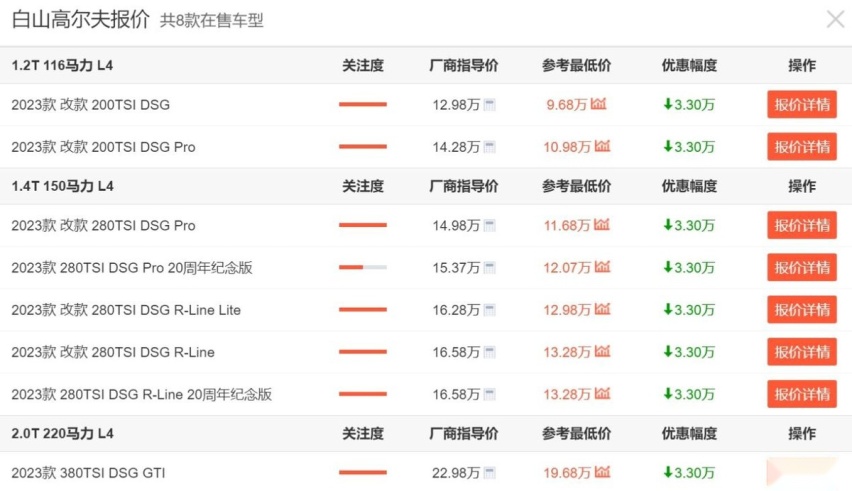852x491 pixels.
Task: Click attention bar for 380TSI DSG GTI
Action: point(363,473)
